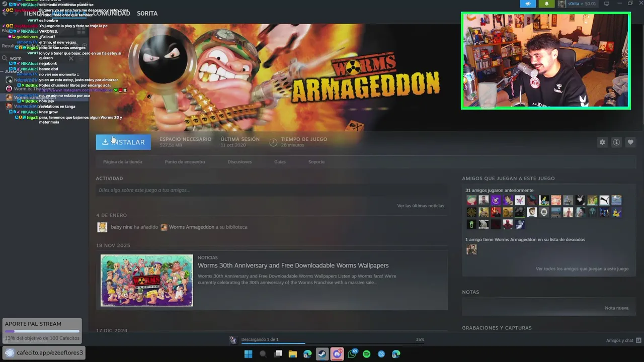Click the downloading game icon in bottom bar

[x=232, y=340]
